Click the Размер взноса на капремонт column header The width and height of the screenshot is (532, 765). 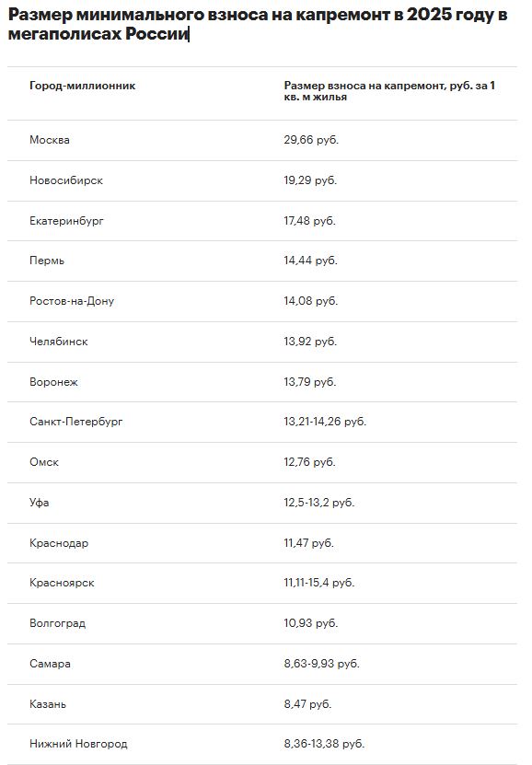[389, 91]
